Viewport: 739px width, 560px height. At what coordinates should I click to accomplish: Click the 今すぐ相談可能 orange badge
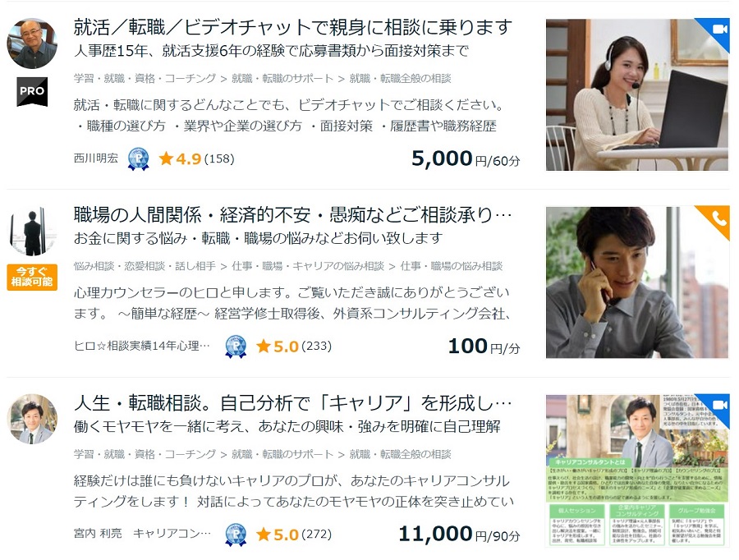click(32, 277)
